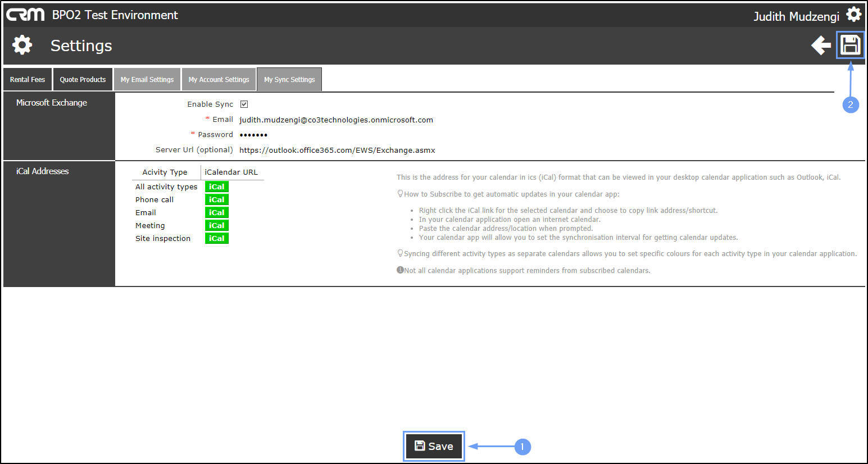Switch to the Quote Products tab

(83, 79)
